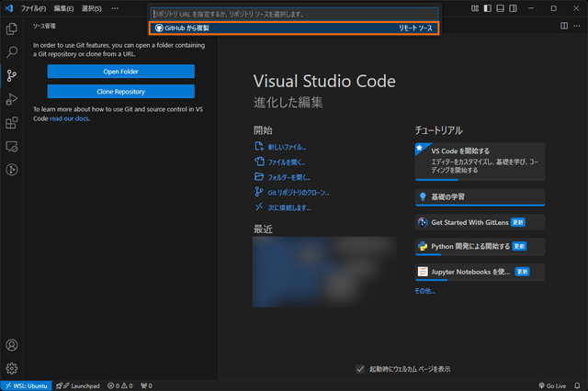This screenshot has height=391, width=588.
Task: Start Go Live server in status bar
Action: [552, 385]
